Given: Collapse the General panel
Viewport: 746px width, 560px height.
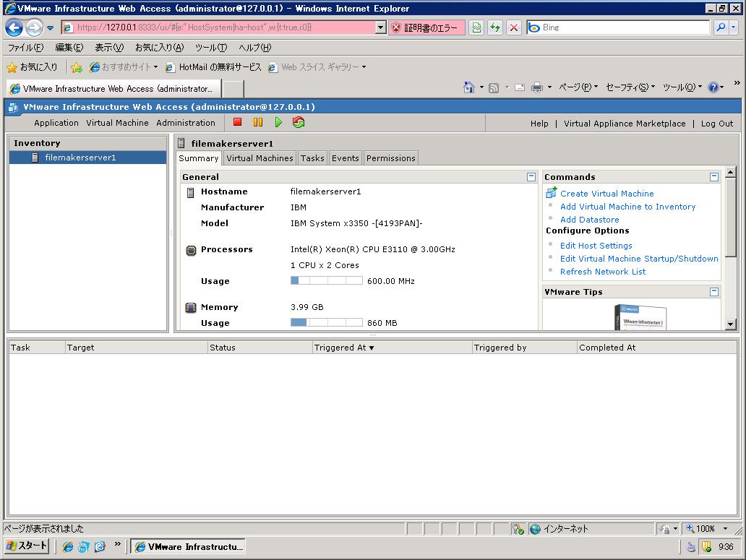Looking at the screenshot, I should click(x=531, y=177).
